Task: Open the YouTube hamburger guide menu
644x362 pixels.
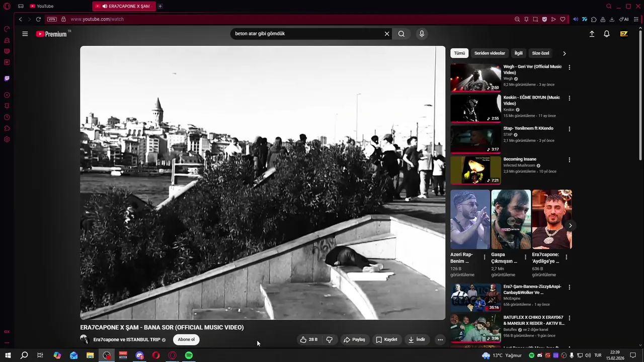Action: pos(25,34)
